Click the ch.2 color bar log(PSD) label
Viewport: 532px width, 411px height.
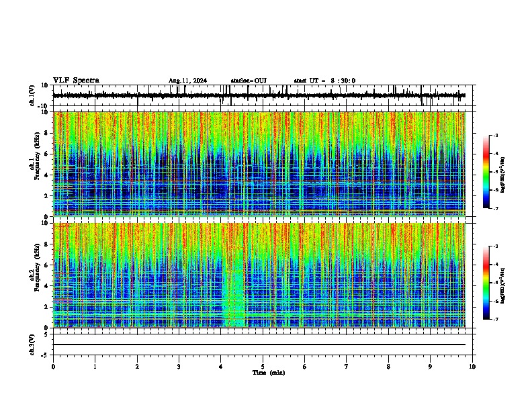[x=502, y=285]
